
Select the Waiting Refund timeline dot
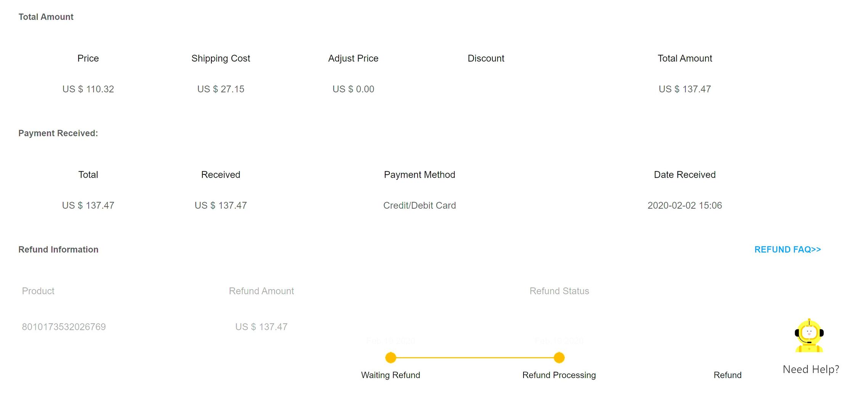[x=391, y=357]
